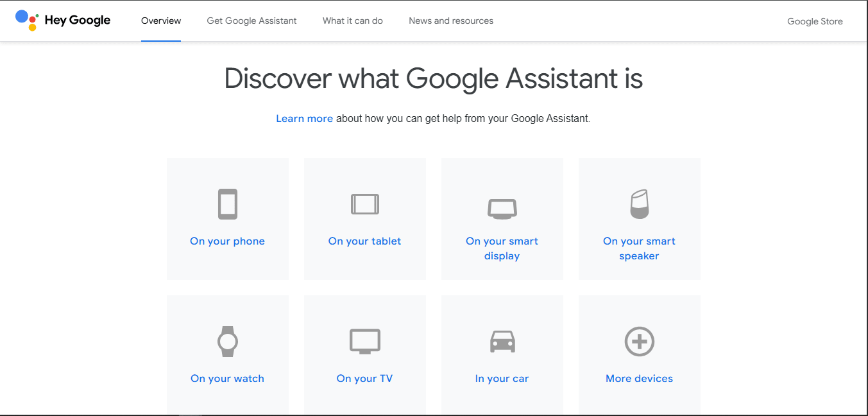Switch to the Overview tab
This screenshot has height=416, width=868.
point(160,20)
